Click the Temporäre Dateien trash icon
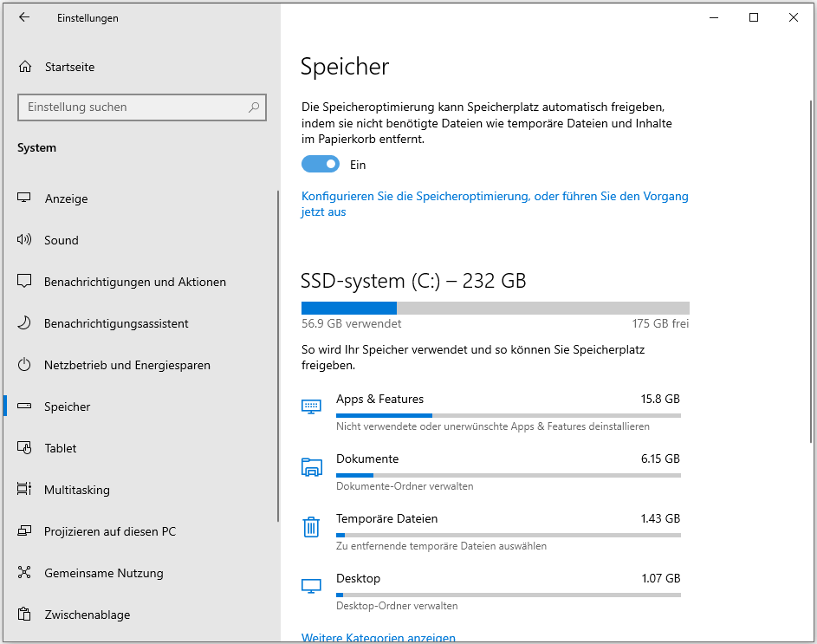The image size is (817, 644). (x=311, y=527)
